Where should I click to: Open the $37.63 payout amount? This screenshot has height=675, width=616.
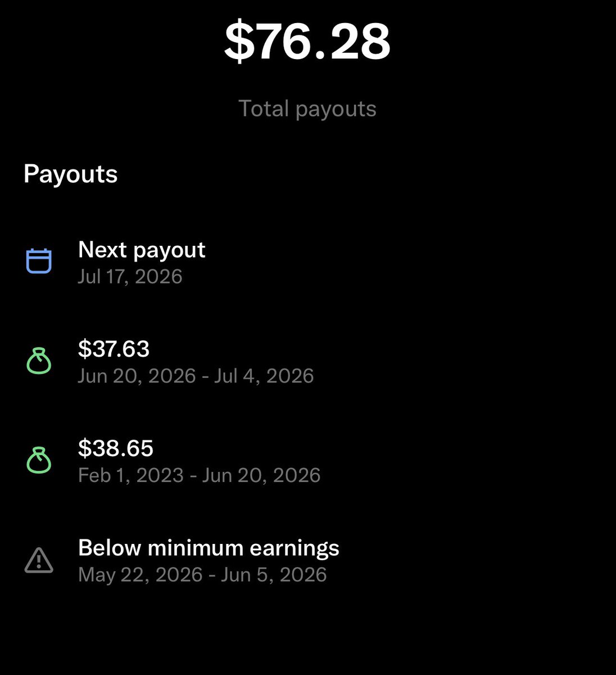pyautogui.click(x=114, y=349)
